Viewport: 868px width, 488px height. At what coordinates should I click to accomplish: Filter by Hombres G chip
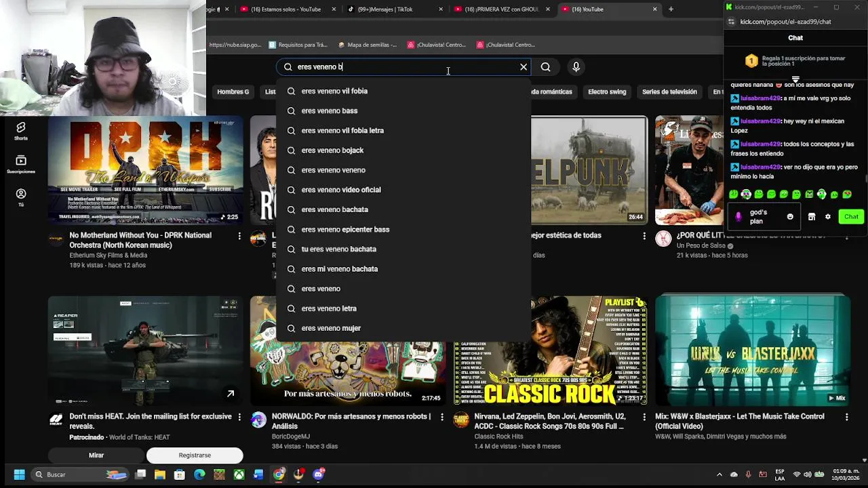pyautogui.click(x=233, y=91)
